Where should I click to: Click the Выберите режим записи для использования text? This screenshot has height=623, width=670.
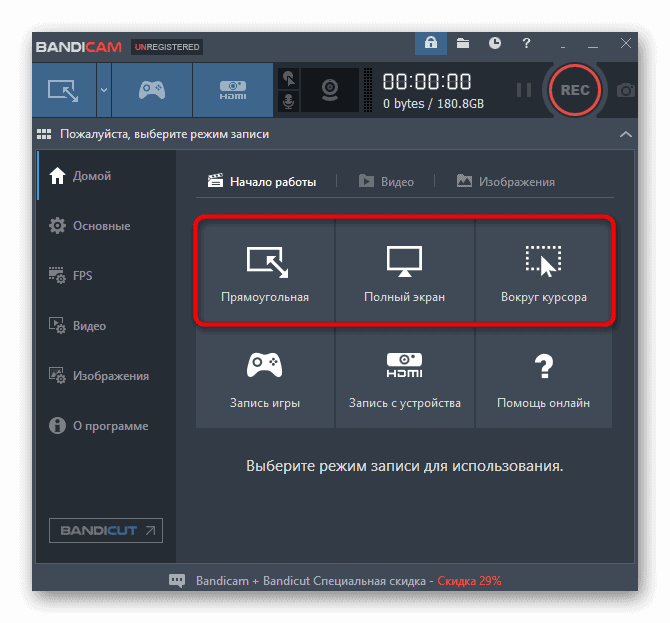pos(405,466)
